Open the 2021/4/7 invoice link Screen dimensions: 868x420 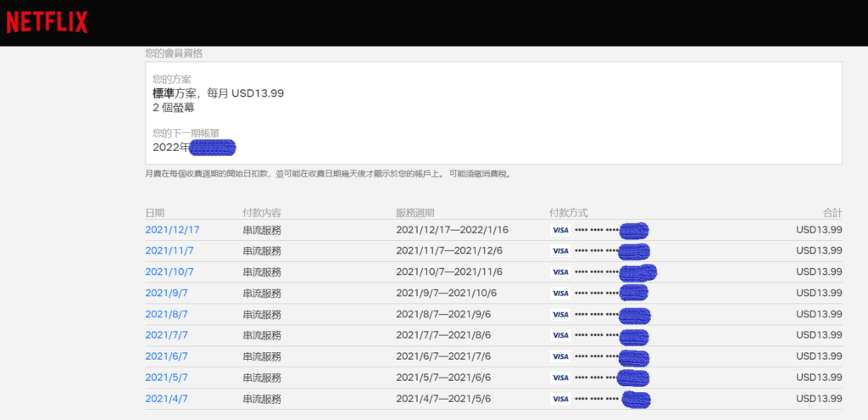[167, 399]
